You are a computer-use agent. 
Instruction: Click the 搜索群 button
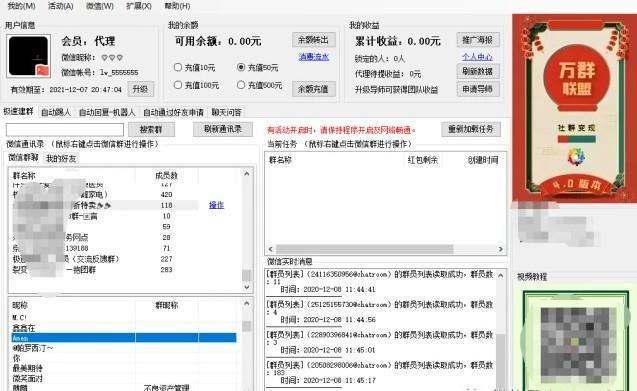(x=151, y=130)
